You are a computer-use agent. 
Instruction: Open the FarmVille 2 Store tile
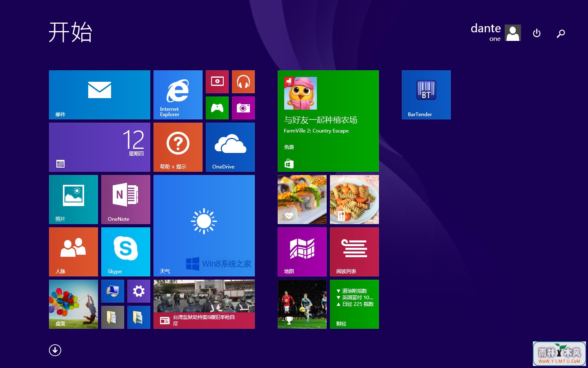point(328,121)
